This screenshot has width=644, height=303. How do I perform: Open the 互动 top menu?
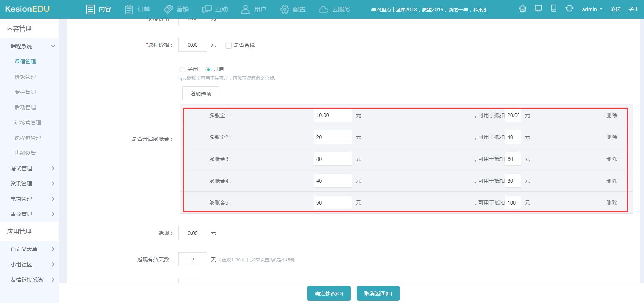point(215,9)
